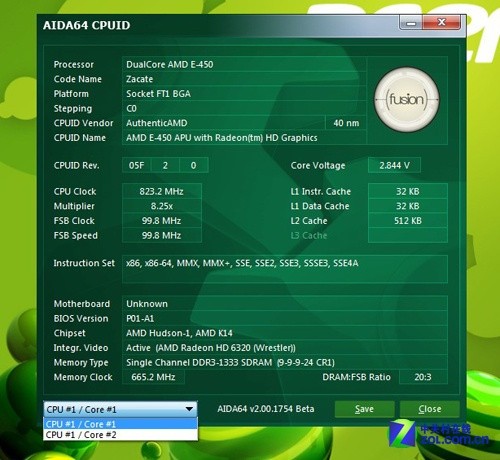Click the Multiplier value 8.25x
The image size is (500, 460).
click(162, 206)
